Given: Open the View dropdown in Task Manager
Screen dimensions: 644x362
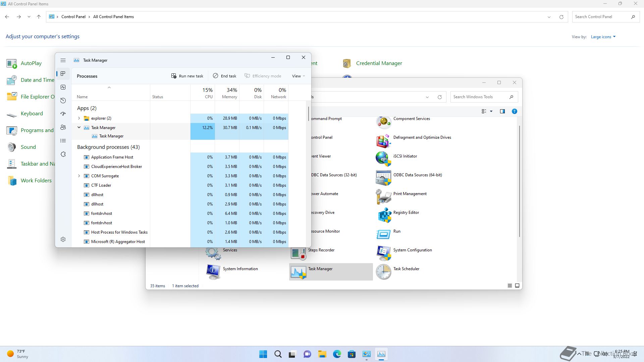Looking at the screenshot, I should click(299, 76).
